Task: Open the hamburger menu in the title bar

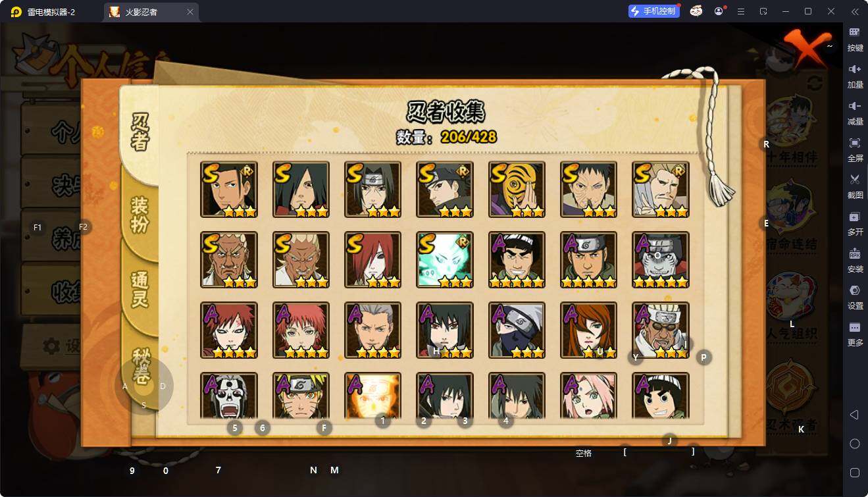Action: 741,11
